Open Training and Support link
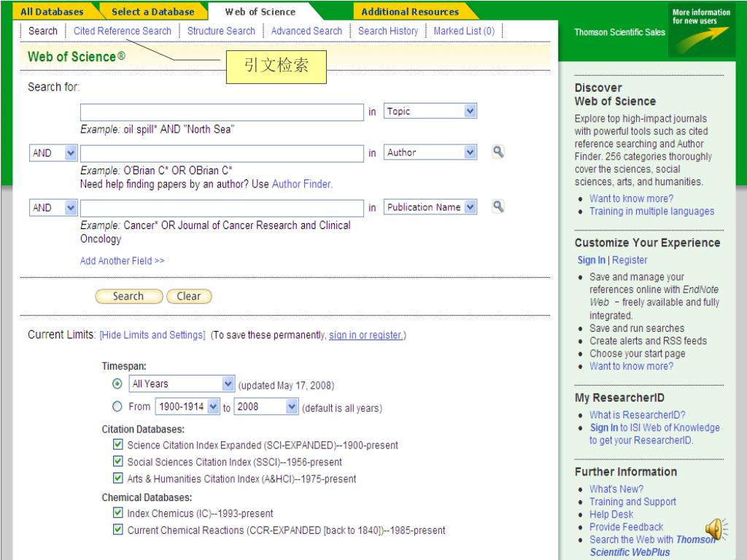This screenshot has width=747, height=560. coord(632,502)
